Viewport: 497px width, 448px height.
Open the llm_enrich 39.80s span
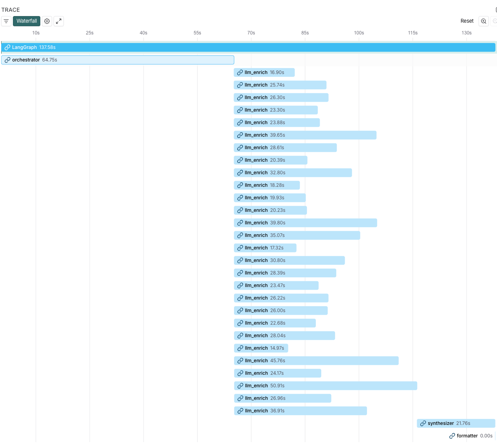pyautogui.click(x=305, y=223)
